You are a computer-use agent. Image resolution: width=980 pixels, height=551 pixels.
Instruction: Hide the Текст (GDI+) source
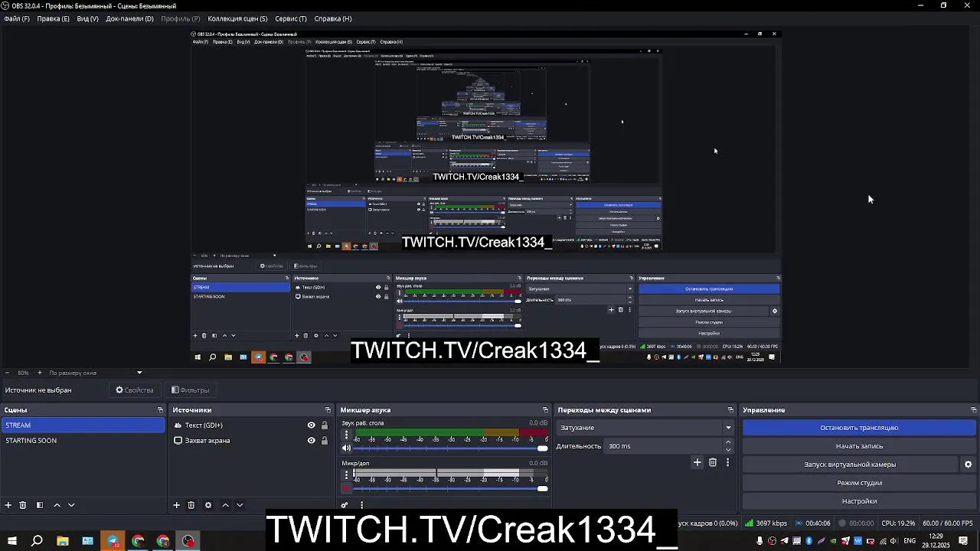[x=311, y=425]
